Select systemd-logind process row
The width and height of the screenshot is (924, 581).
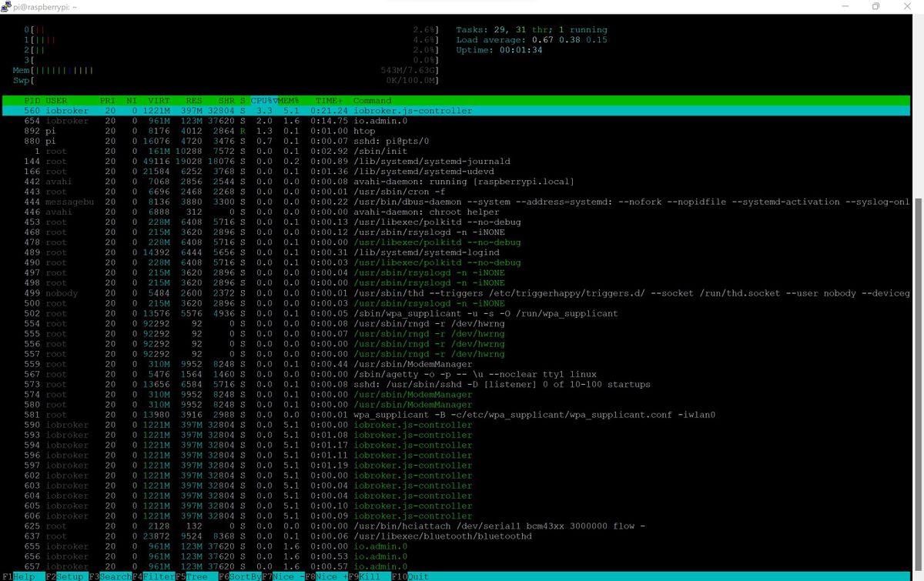[457, 252]
